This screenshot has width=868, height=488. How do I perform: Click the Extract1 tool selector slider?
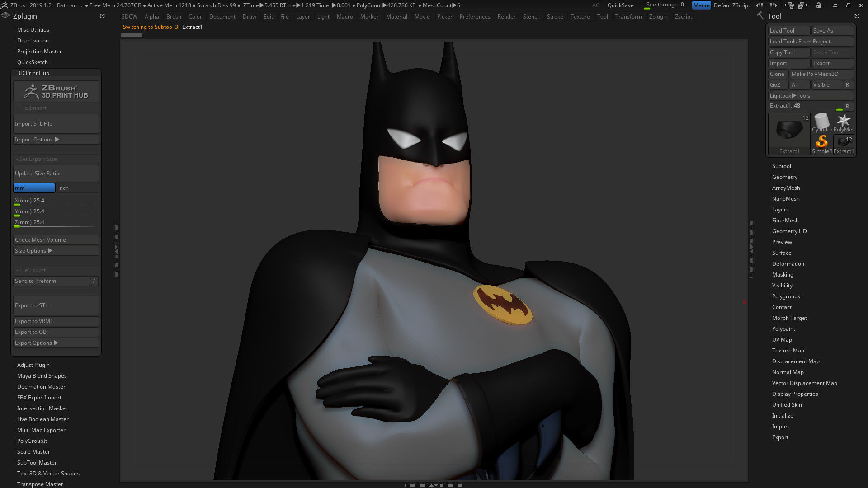(805, 107)
